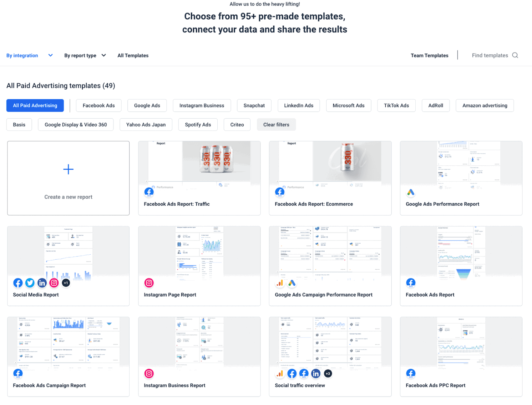Image resolution: width=532 pixels, height=405 pixels.
Task: Click the +1 badge on Social Media Report
Action: coord(66,282)
